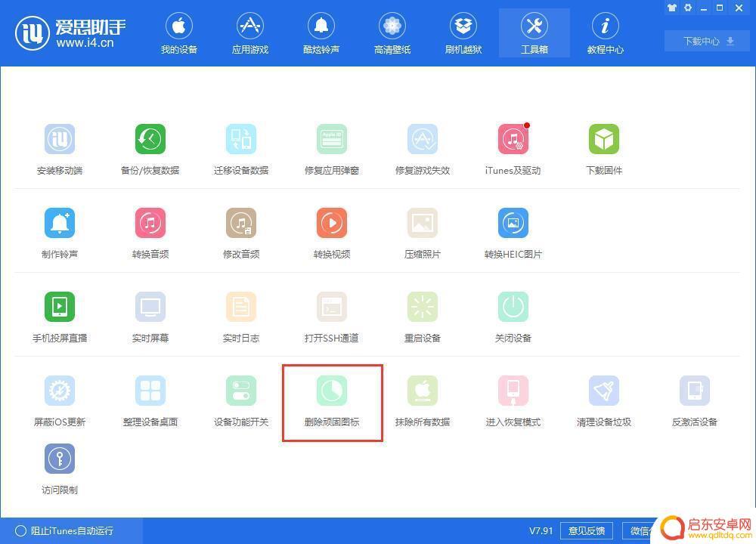Viewport: 756px width, 544px height.
Task: Toggle 阻止iTunes自动运行 option
Action: pyautogui.click(x=64, y=531)
